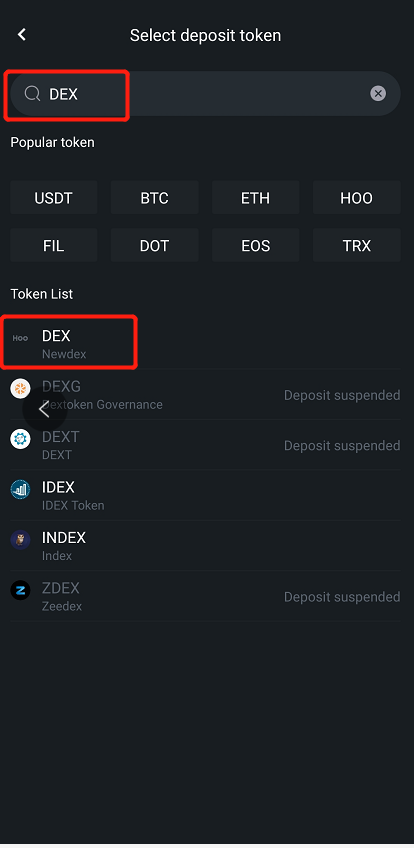Select the TRX popular token
The image size is (414, 848).
(x=357, y=246)
